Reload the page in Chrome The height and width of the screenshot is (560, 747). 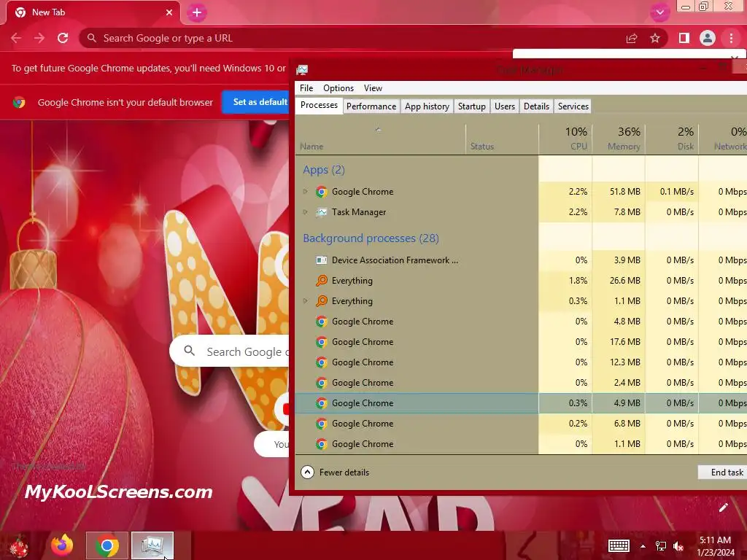click(63, 38)
